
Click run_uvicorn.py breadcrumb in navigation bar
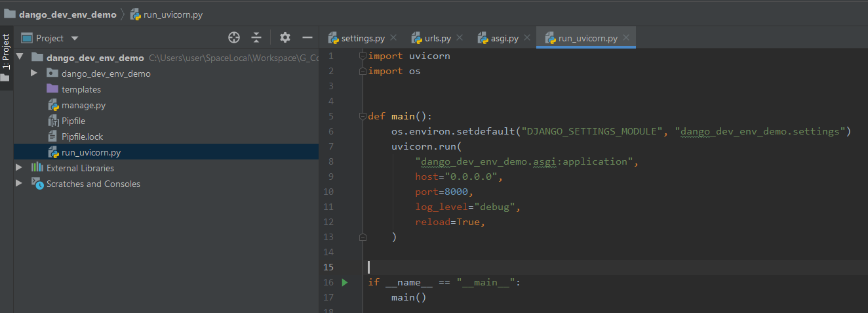[x=174, y=14]
